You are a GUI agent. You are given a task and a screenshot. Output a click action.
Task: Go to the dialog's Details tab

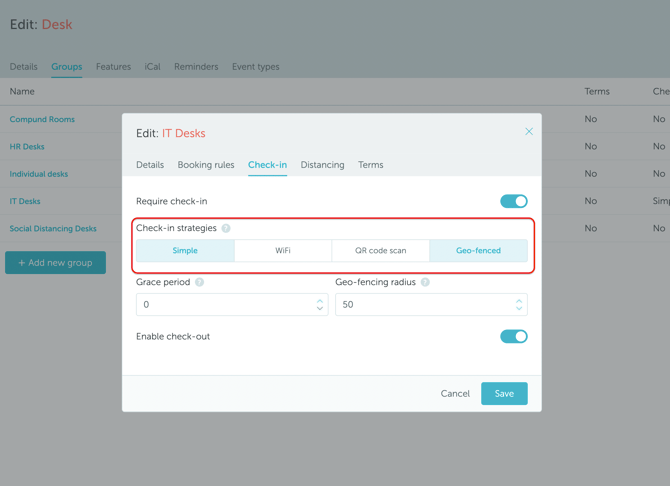click(x=150, y=165)
